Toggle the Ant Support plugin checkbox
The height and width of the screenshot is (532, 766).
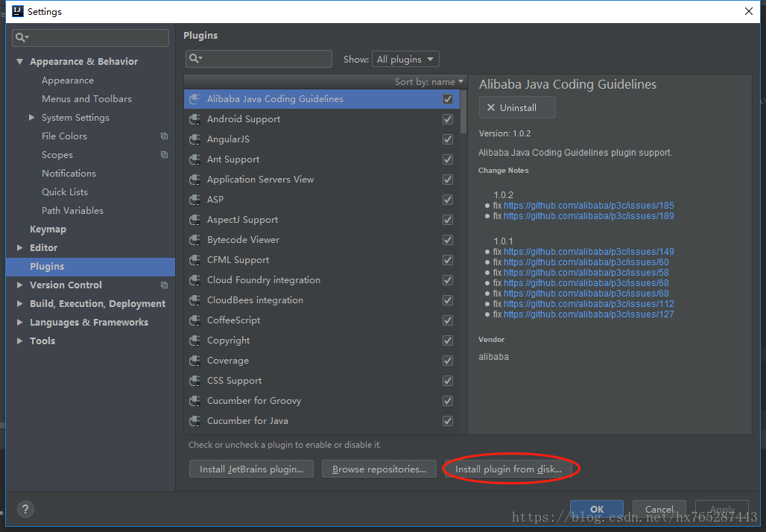(448, 159)
